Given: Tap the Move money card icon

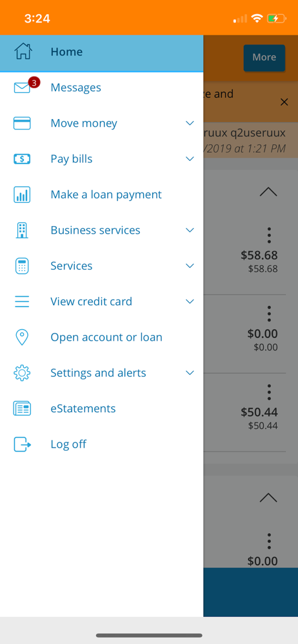Looking at the screenshot, I should pos(22,123).
